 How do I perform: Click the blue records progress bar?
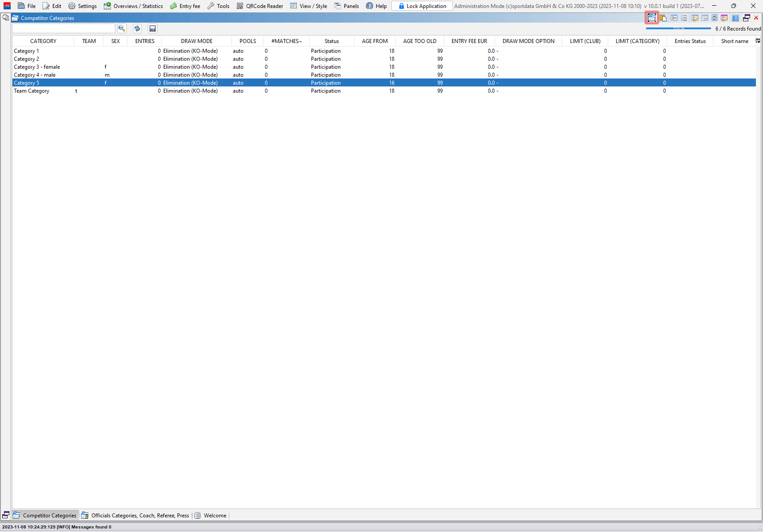pos(678,28)
